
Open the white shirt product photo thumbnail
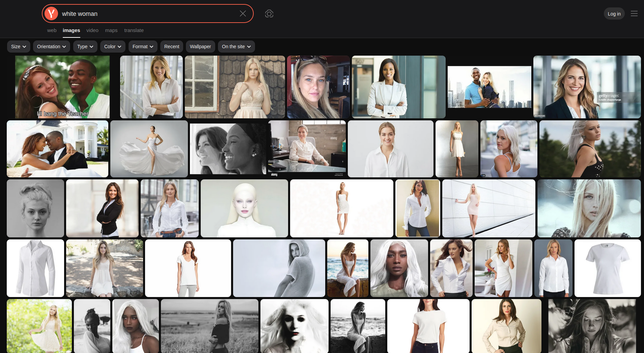tap(35, 268)
